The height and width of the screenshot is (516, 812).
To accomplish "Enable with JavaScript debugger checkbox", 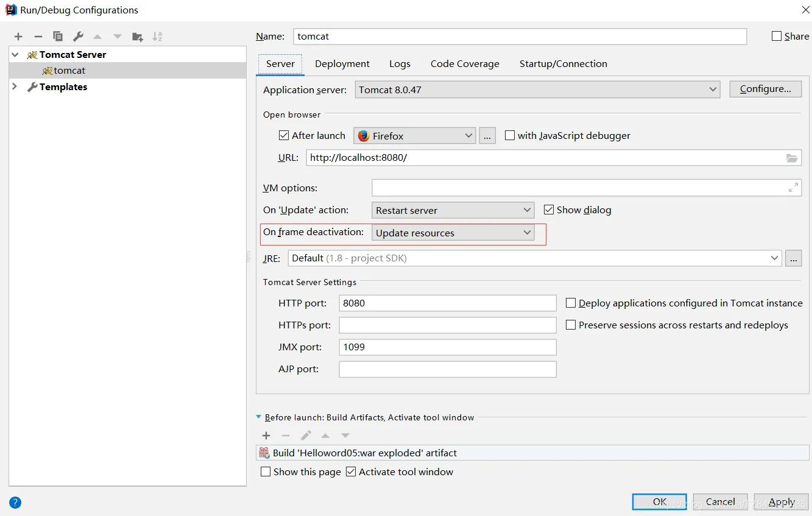I will (510, 135).
